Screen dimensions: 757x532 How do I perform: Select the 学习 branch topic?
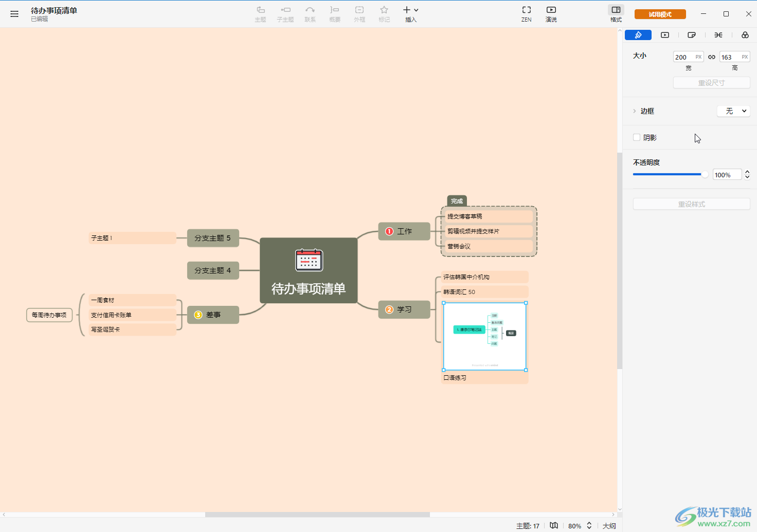click(x=404, y=309)
